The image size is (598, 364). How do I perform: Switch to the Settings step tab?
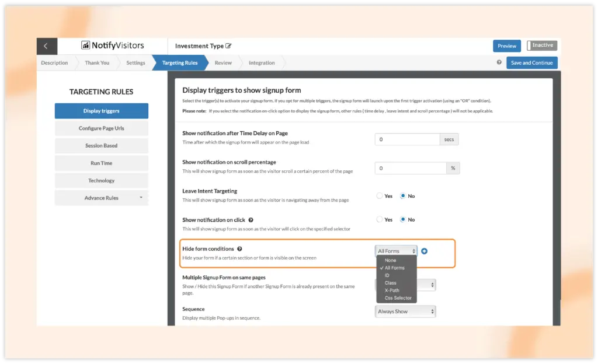(135, 63)
